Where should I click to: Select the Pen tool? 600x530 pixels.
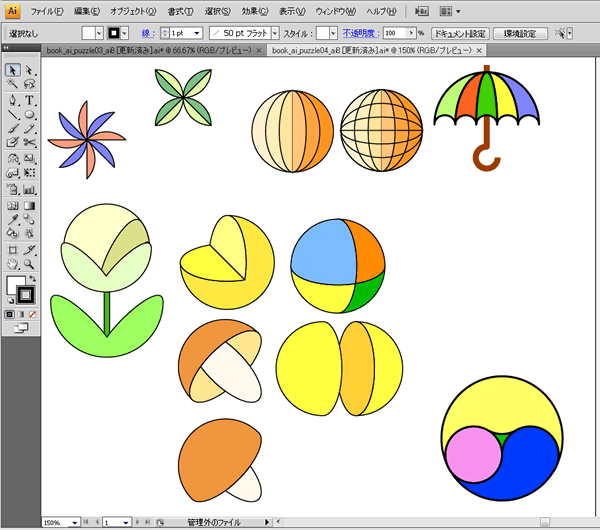(13, 101)
